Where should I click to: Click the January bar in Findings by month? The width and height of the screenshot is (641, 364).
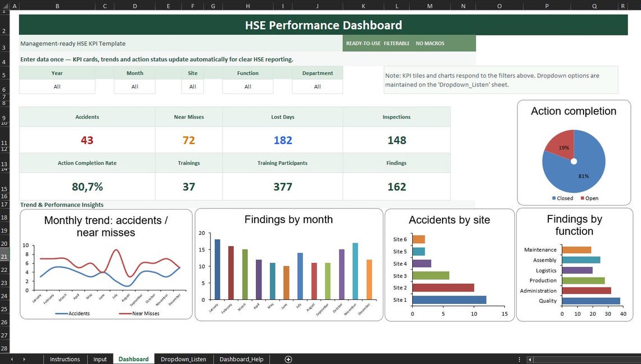217,270
